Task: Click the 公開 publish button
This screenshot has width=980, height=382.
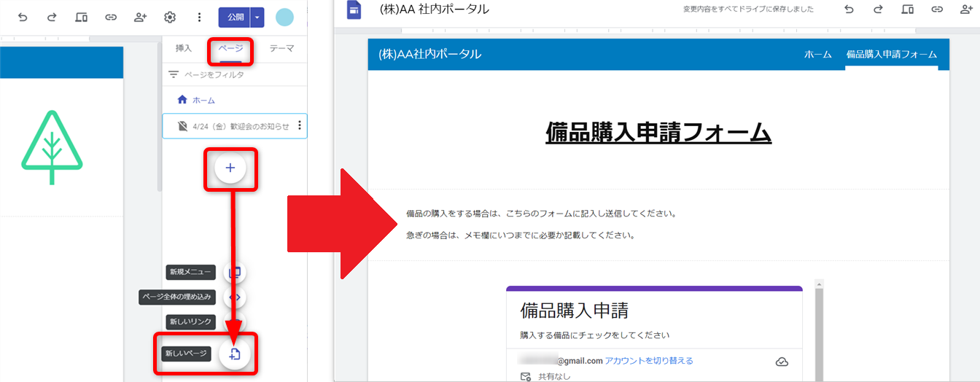Action: coord(234,17)
